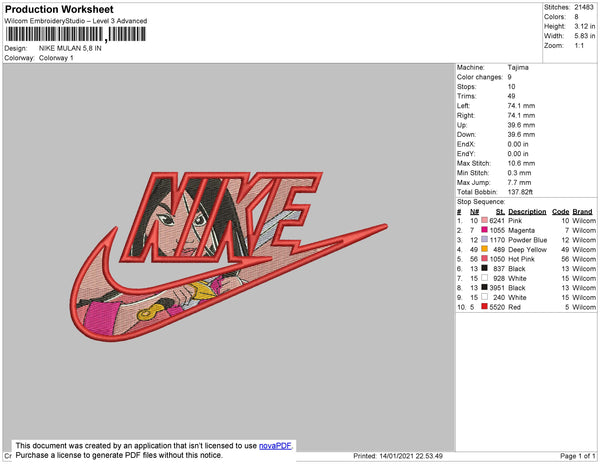The height and width of the screenshot is (464, 600).
Task: Click the 'Brand' column header
Action: tap(582, 212)
